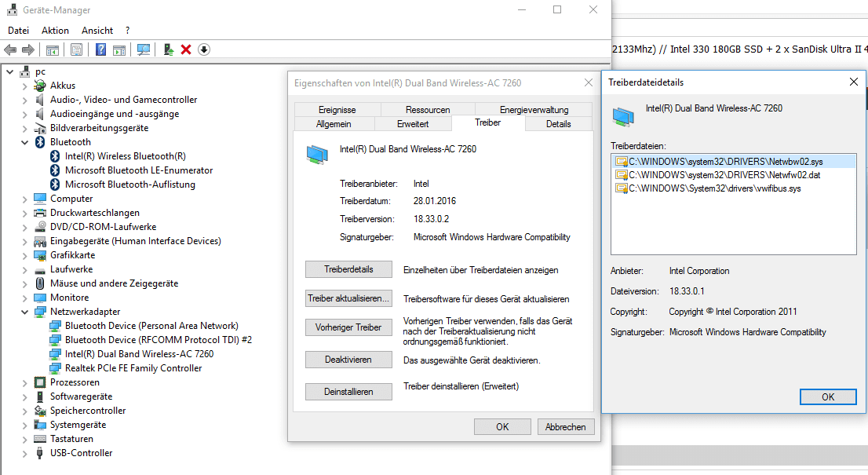Click the Back arrow in Geräte-Manager toolbar
This screenshot has height=475, width=868.
pos(10,49)
